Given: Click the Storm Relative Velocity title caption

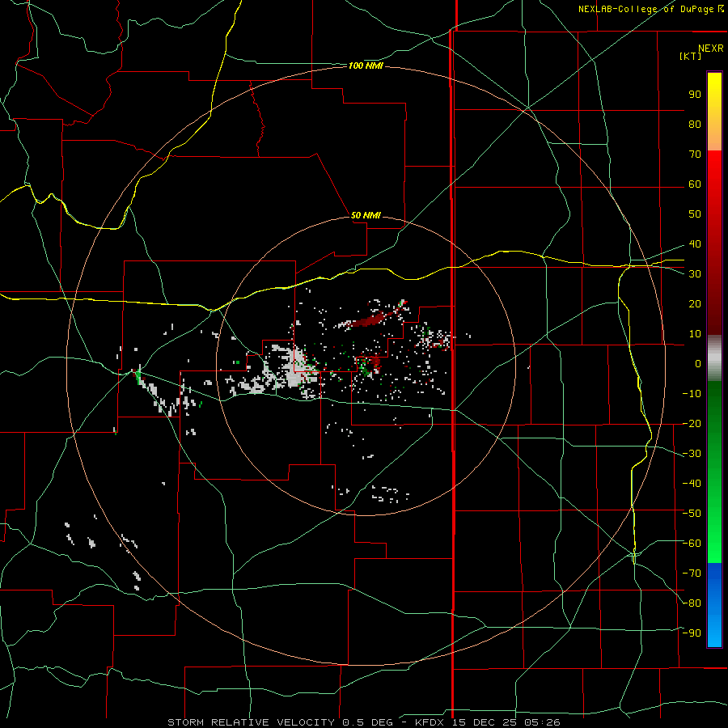Looking at the screenshot, I should click(x=250, y=722).
